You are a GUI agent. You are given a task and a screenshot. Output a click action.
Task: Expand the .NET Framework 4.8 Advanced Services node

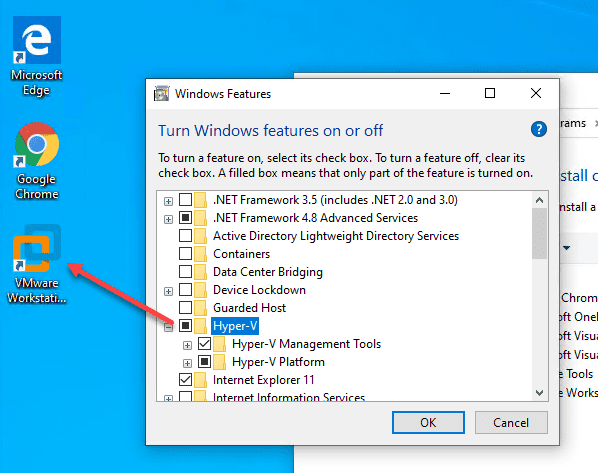168,219
